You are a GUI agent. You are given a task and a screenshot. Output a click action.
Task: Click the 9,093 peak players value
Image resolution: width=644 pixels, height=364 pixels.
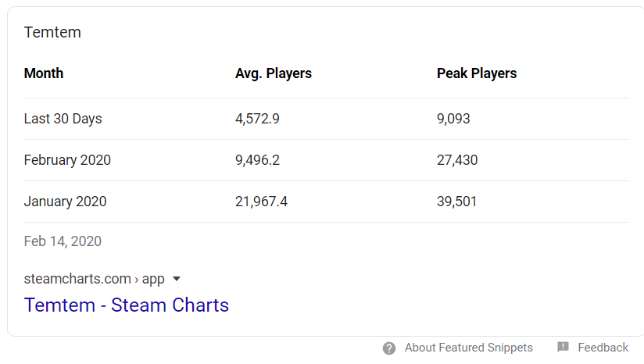point(453,119)
